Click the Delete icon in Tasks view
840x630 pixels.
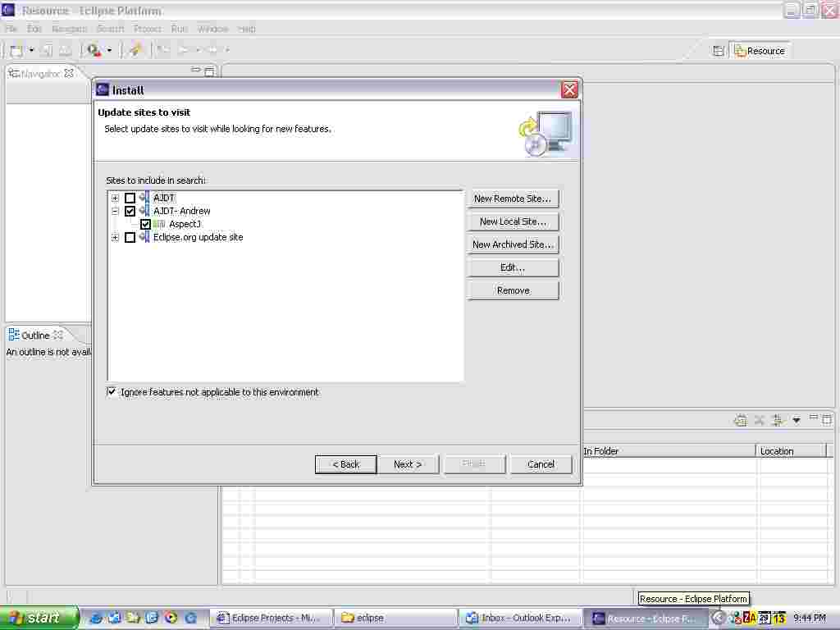click(759, 421)
